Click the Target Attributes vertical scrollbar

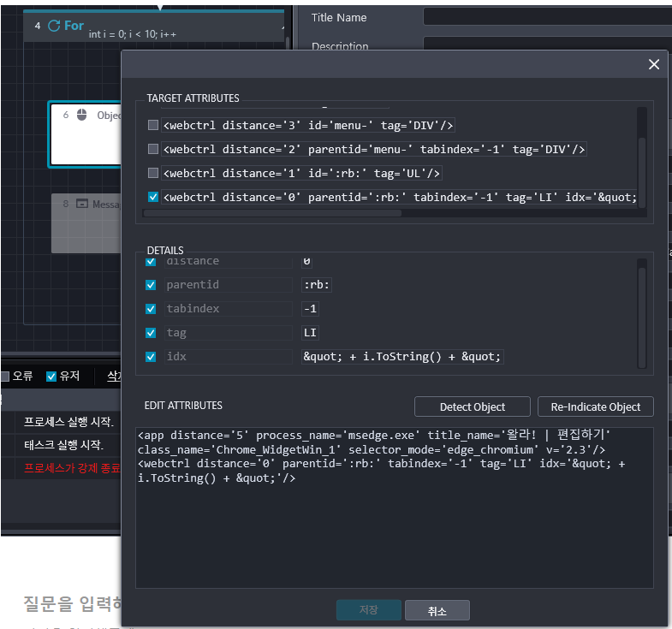pyautogui.click(x=641, y=172)
